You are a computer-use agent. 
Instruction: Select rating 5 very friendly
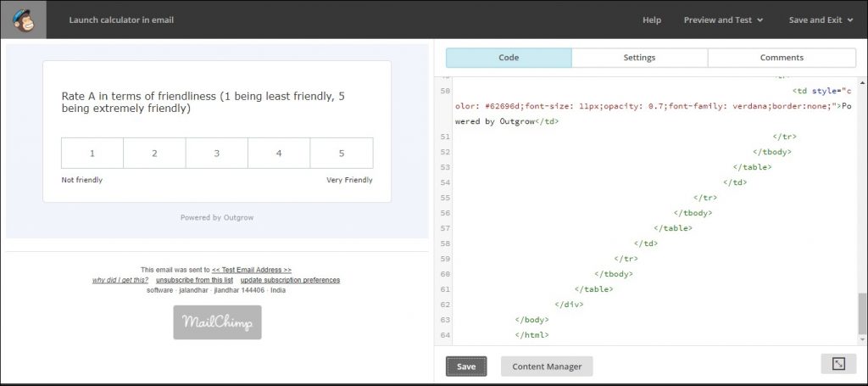coord(342,154)
